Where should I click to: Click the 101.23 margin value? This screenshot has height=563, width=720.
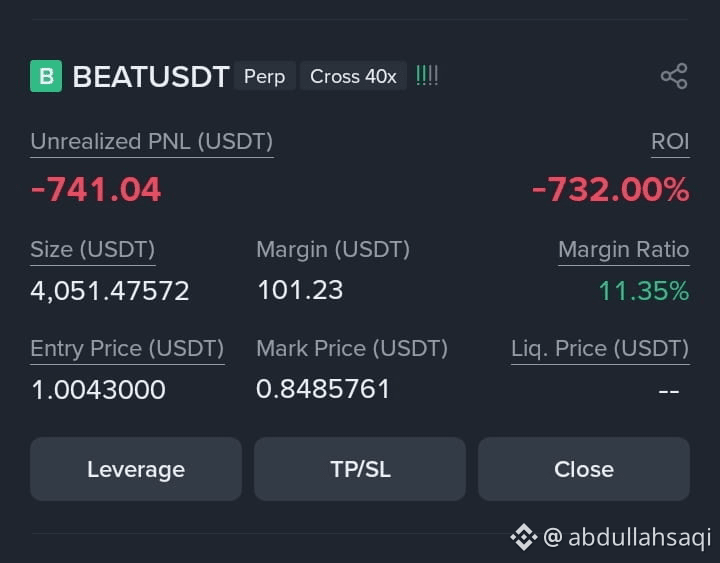tap(300, 290)
